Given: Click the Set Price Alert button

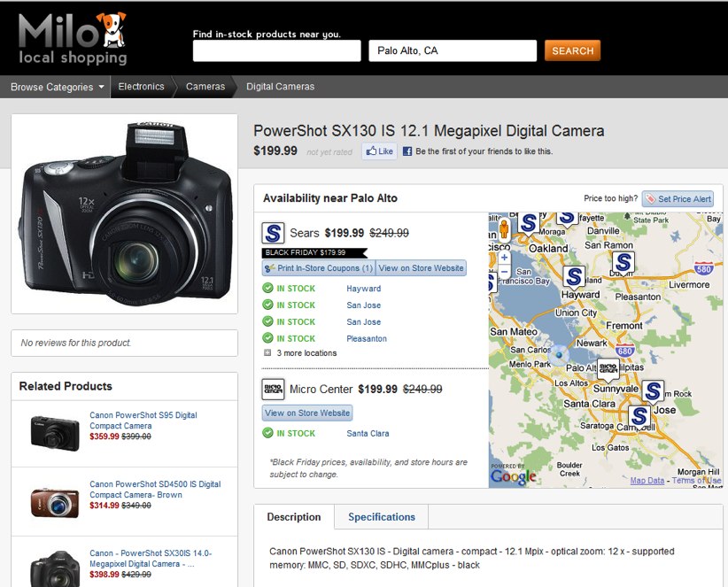Looking at the screenshot, I should tap(678, 199).
